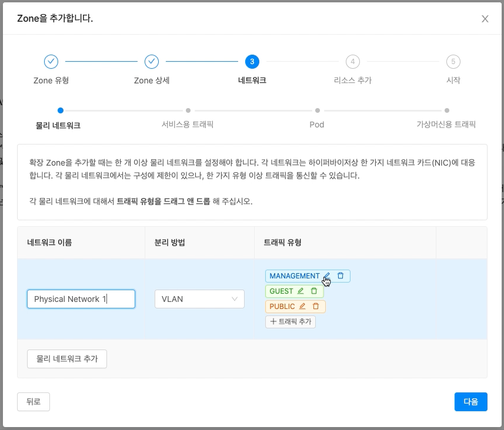Click the plus icon on the 트래픽 추가 button
Viewport: 504px width, 430px height.
click(x=273, y=321)
